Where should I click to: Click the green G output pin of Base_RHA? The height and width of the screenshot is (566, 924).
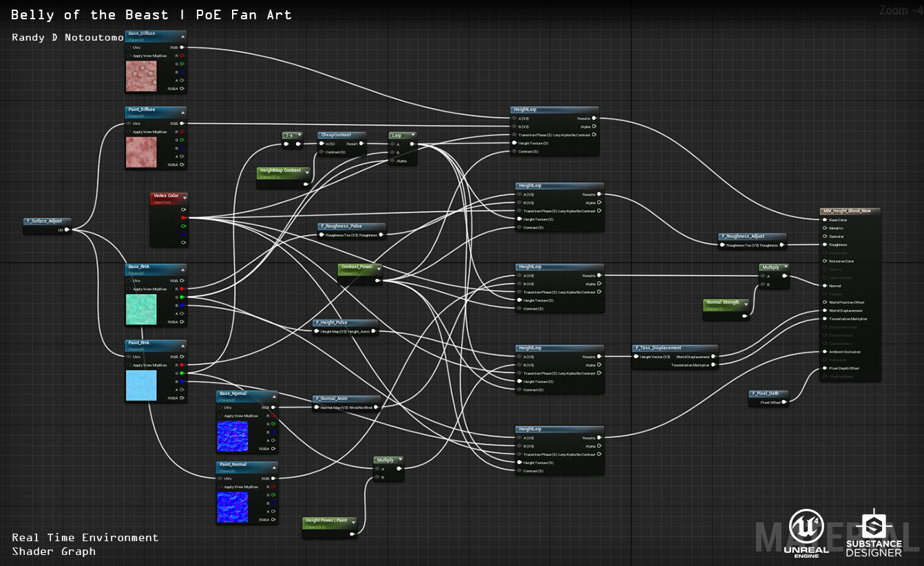[183, 297]
